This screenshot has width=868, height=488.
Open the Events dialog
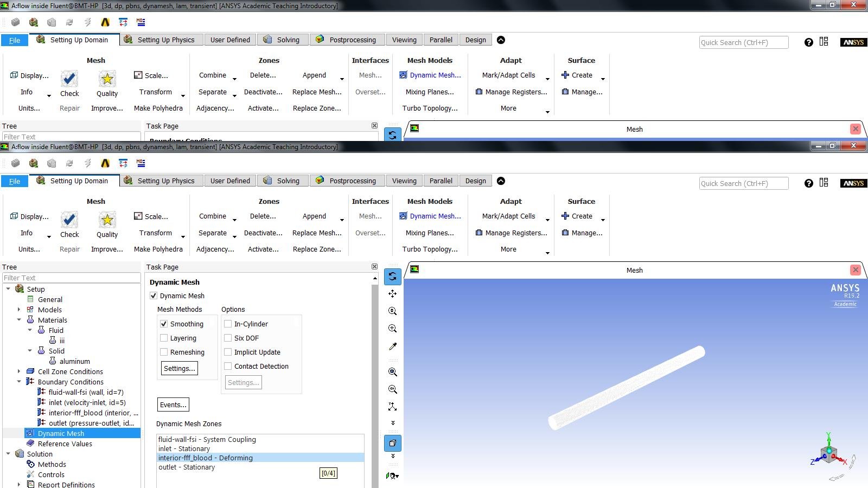pos(173,404)
